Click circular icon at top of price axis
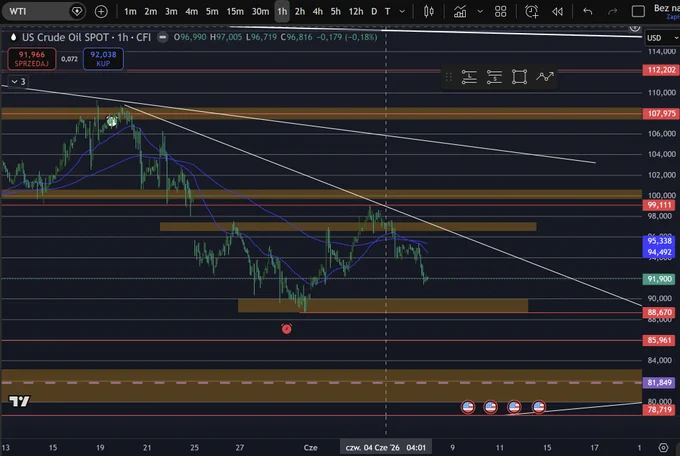The height and width of the screenshot is (456, 680). 634,28
